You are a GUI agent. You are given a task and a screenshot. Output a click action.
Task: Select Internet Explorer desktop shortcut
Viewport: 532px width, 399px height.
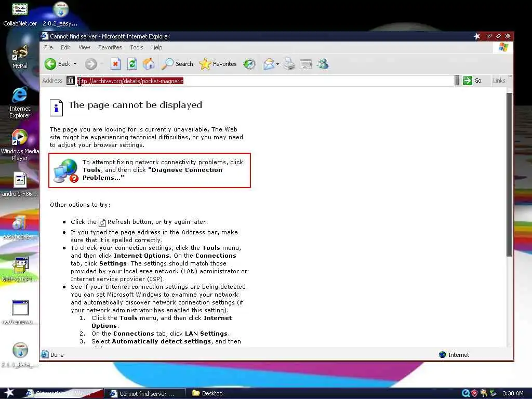pyautogui.click(x=20, y=103)
